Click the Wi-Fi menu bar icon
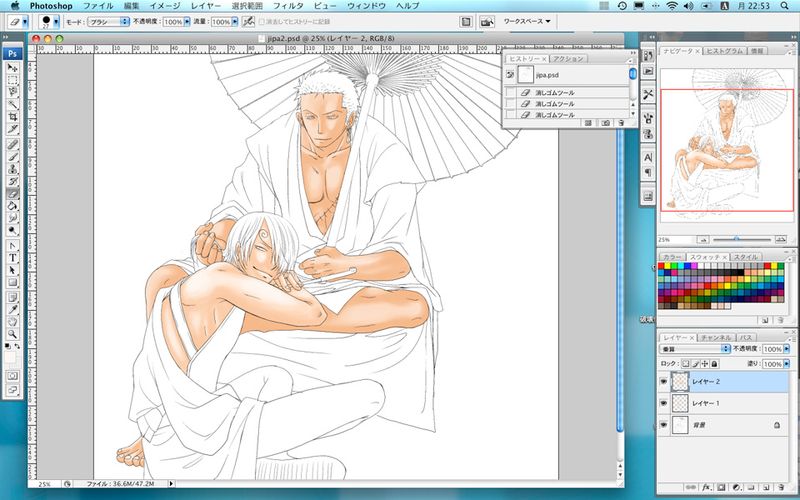The image size is (800, 500). (x=672, y=6)
